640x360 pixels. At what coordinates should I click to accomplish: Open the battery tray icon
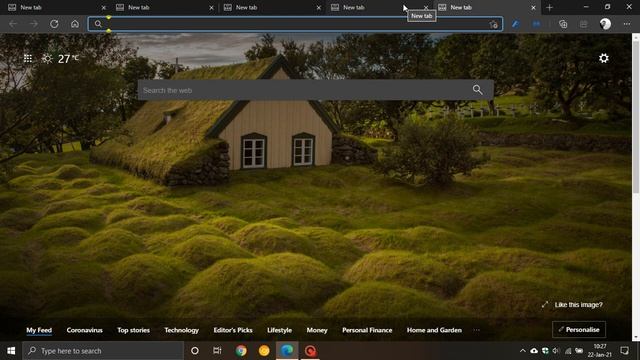[579, 351]
